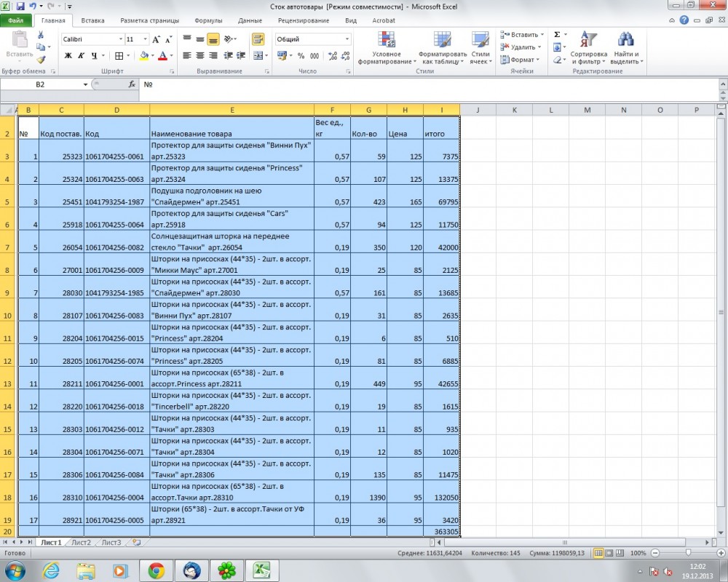This screenshot has height=582, width=728.
Task: Expand the Name Box dropdown arrow
Action: (85, 84)
